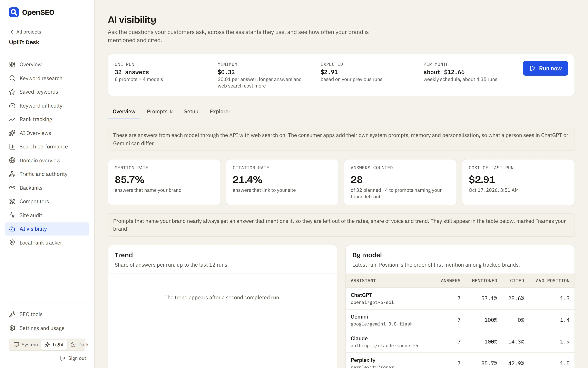
Task: Go back via All projects chevron
Action: (12, 32)
